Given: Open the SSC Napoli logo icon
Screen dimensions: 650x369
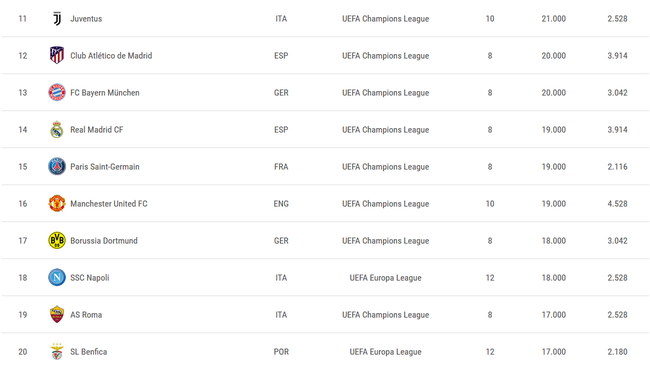Looking at the screenshot, I should tap(57, 277).
